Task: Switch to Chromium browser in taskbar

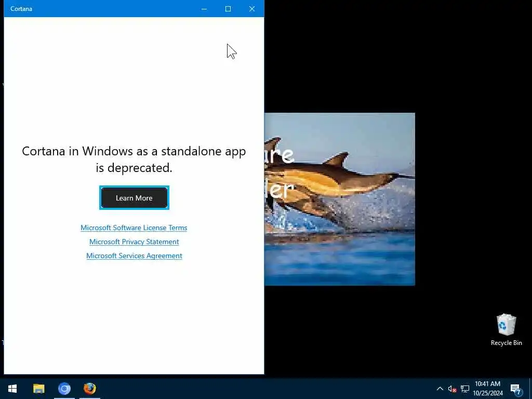Action: pyautogui.click(x=64, y=389)
